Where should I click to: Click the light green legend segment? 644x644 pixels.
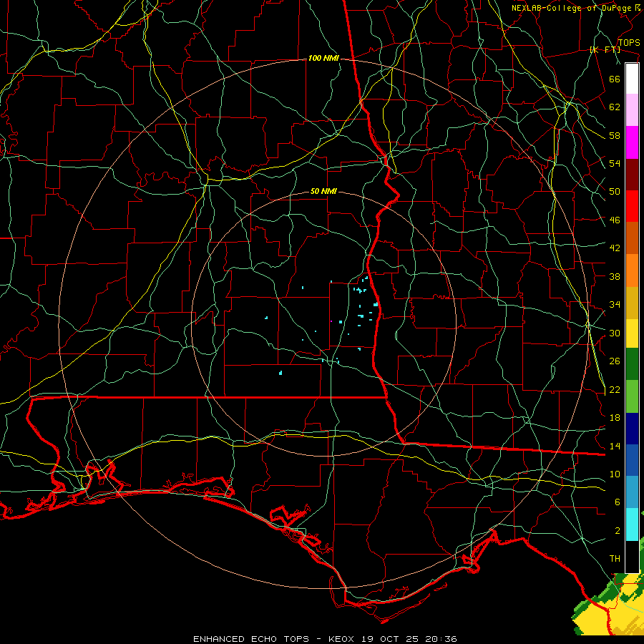coord(632,396)
